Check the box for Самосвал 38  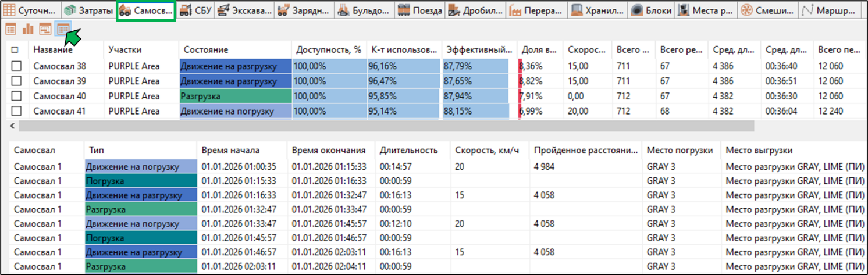point(16,66)
